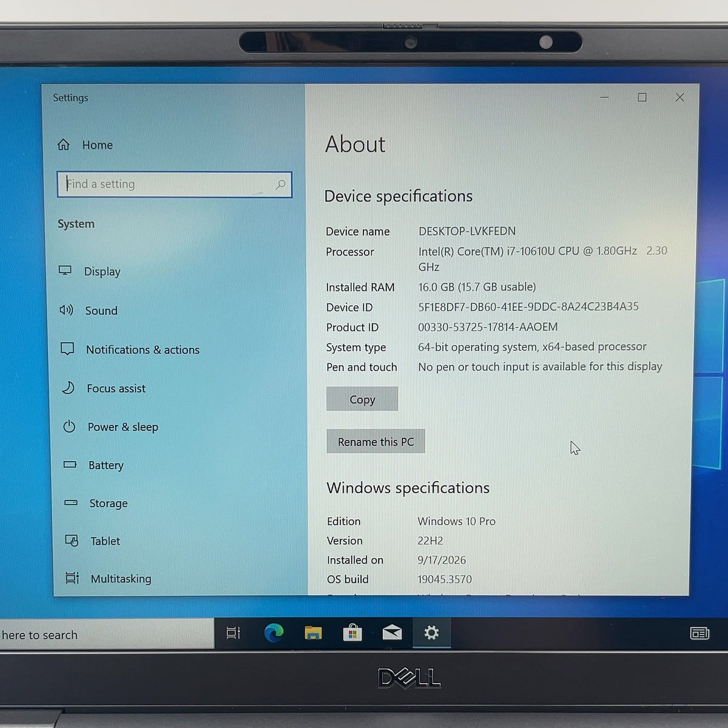This screenshot has width=728, height=728.
Task: Open Task View from the taskbar
Action: [x=234, y=633]
